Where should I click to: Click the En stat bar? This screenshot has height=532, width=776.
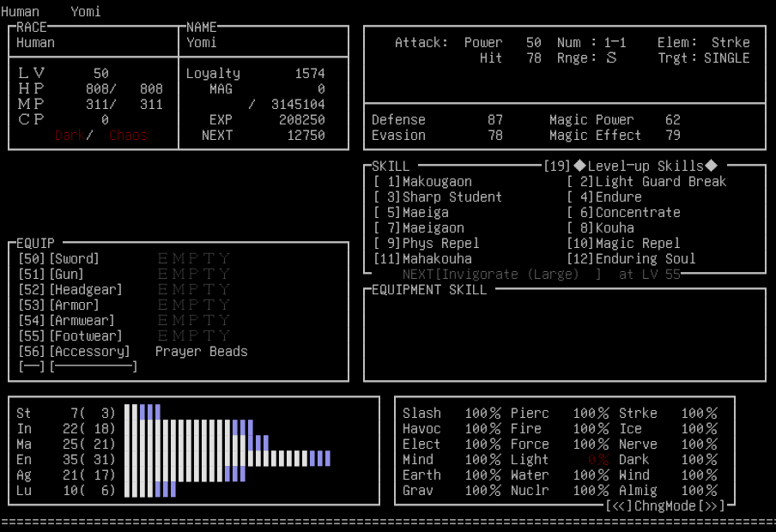coord(227,459)
